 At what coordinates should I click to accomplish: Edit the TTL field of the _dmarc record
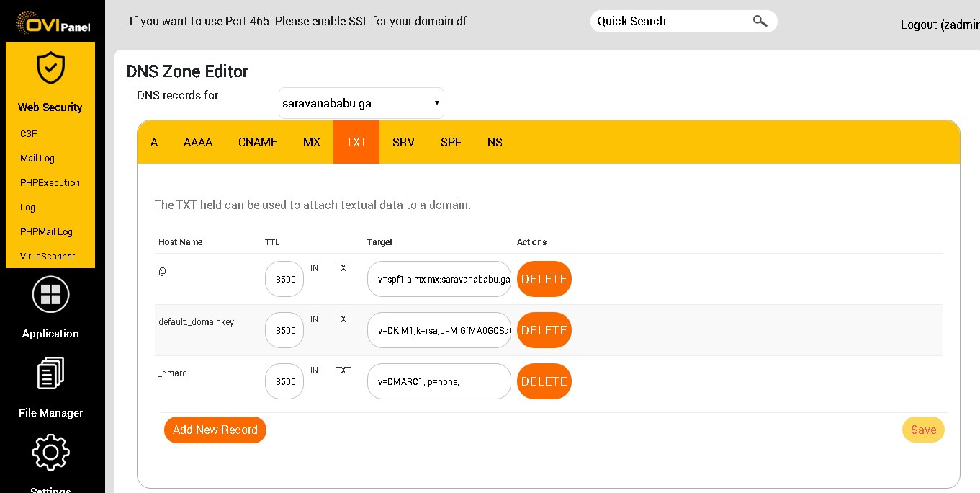[x=284, y=381]
